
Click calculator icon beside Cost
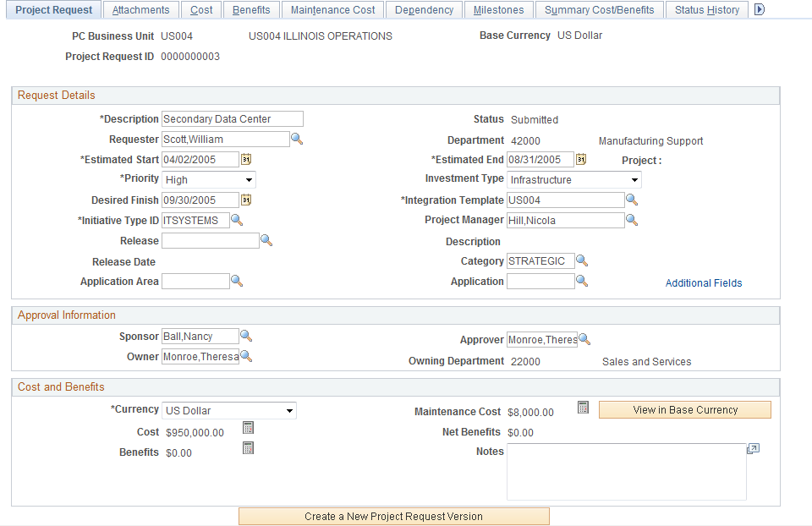(x=248, y=428)
